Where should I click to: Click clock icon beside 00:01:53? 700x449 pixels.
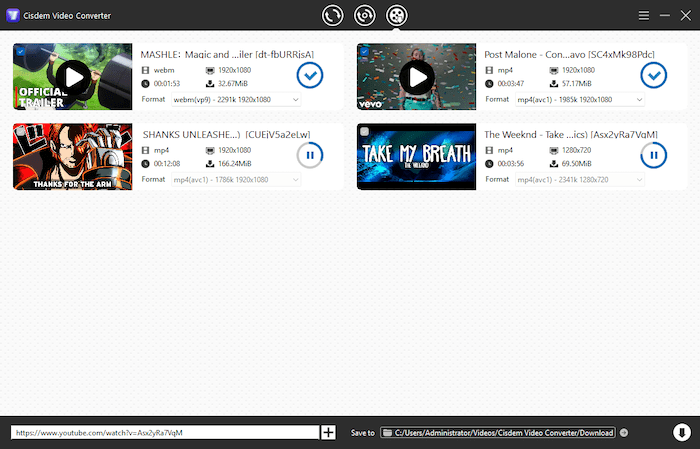pos(145,83)
